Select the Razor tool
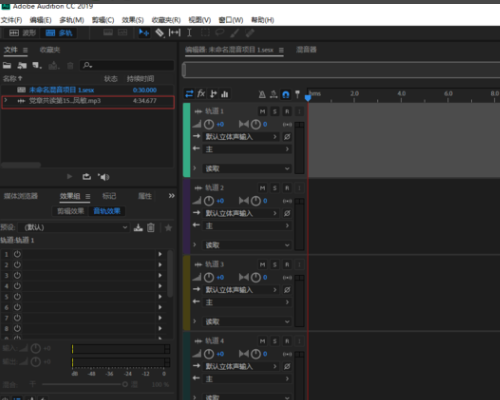 160,33
